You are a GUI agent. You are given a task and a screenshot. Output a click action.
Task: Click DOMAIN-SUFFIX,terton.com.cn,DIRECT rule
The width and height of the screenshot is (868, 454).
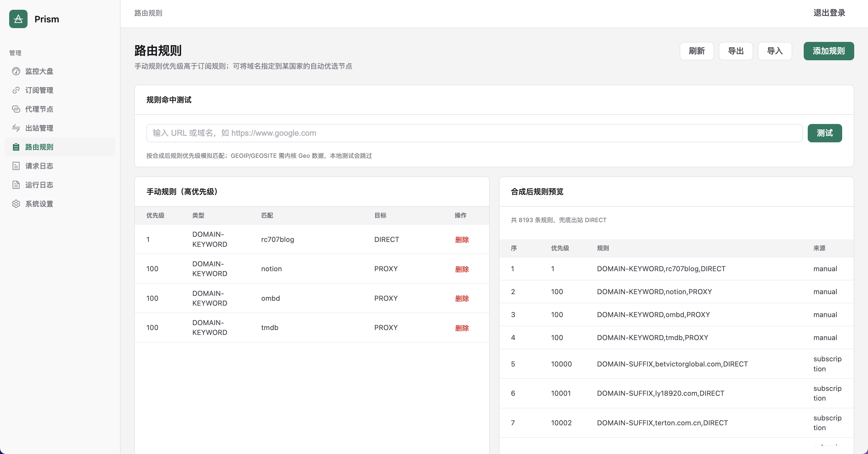[x=662, y=423]
